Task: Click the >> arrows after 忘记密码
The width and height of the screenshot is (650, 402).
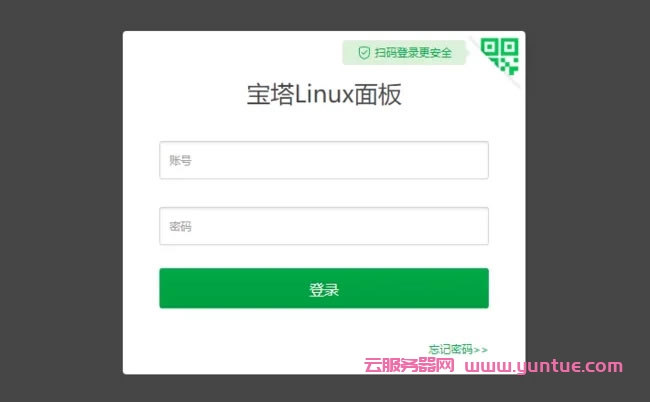Action: pos(480,350)
